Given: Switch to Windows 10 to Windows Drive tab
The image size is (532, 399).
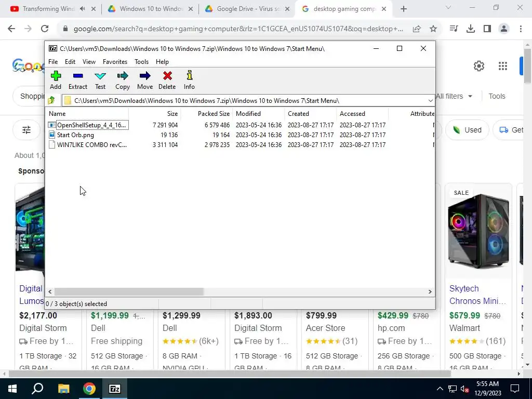Looking at the screenshot, I should tap(151, 9).
